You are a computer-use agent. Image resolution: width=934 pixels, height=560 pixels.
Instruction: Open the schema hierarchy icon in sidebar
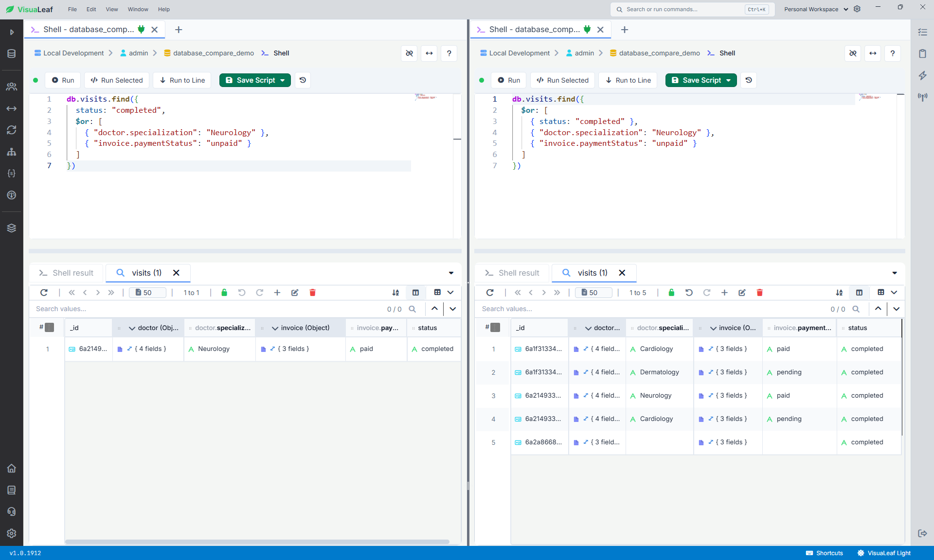click(12, 152)
